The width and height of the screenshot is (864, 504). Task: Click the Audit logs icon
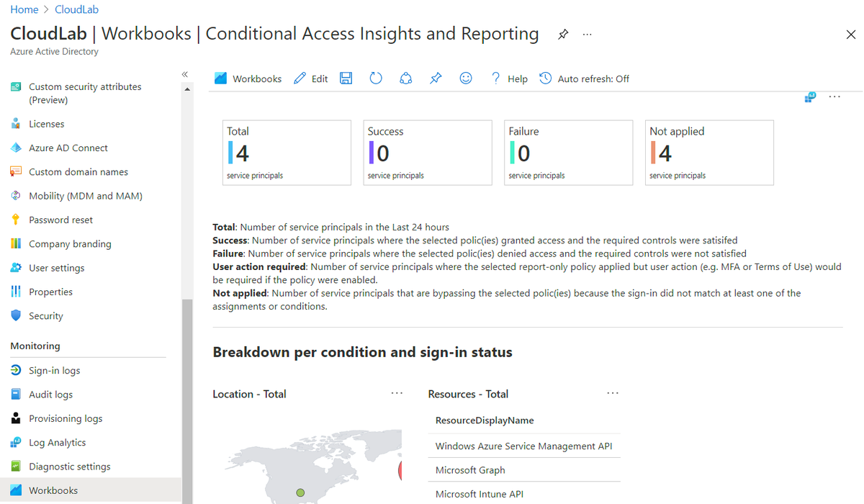click(x=16, y=395)
